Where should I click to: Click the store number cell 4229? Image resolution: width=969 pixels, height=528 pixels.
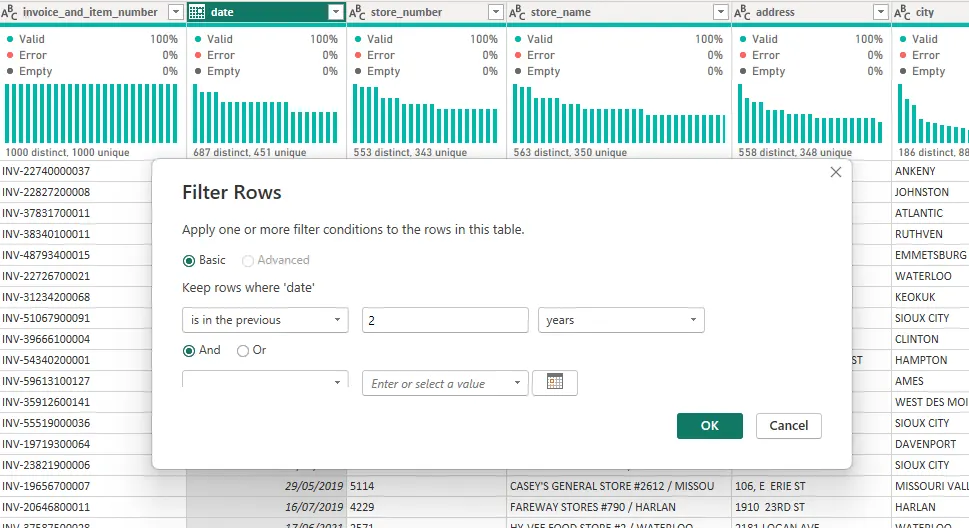(x=426, y=508)
